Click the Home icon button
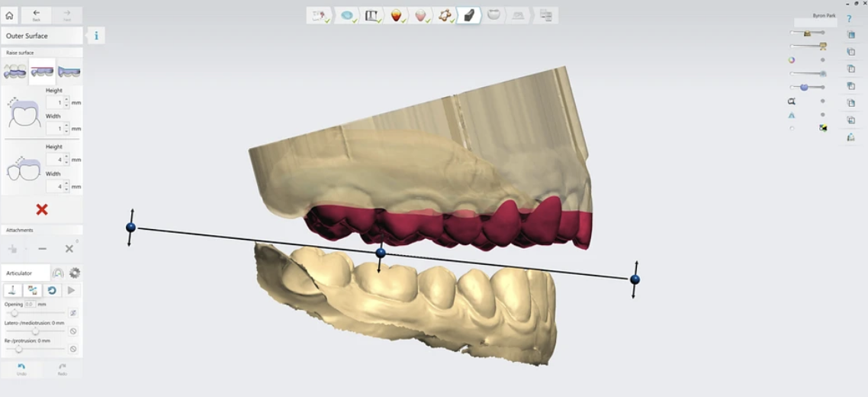The width and height of the screenshot is (868, 397). click(9, 15)
